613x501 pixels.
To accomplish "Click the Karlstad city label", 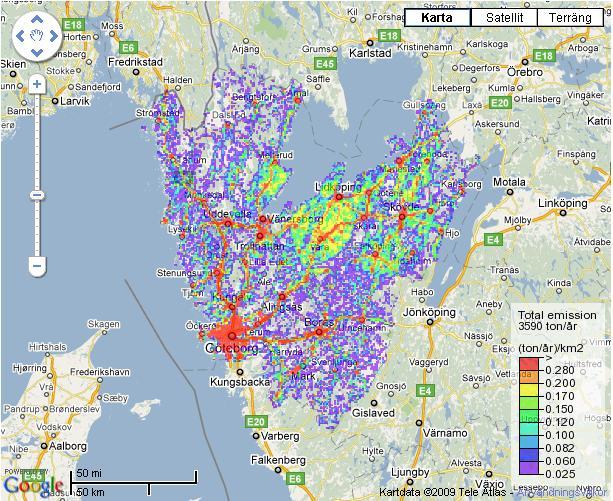I will point(370,53).
